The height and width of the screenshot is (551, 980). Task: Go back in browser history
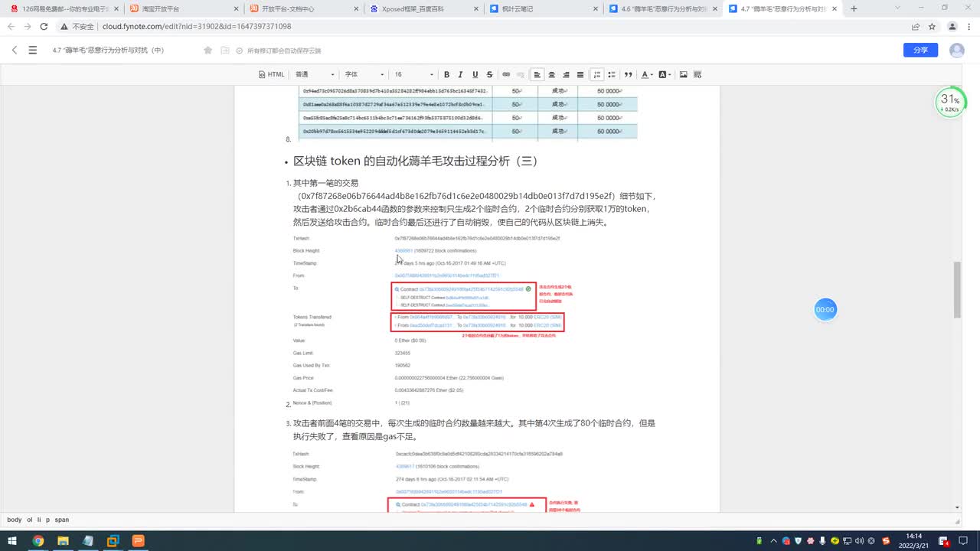tap(11, 26)
